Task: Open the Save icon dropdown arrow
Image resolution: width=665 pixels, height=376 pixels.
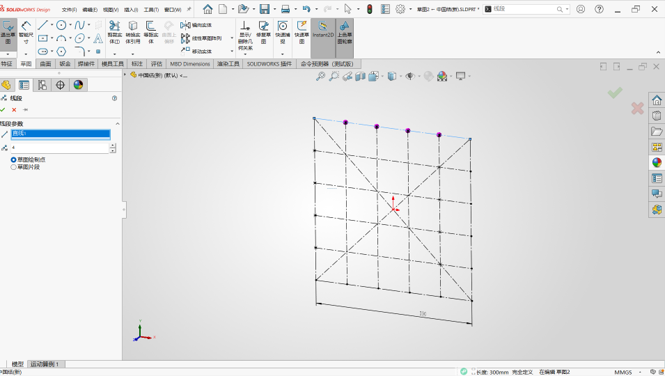Action: pyautogui.click(x=274, y=9)
